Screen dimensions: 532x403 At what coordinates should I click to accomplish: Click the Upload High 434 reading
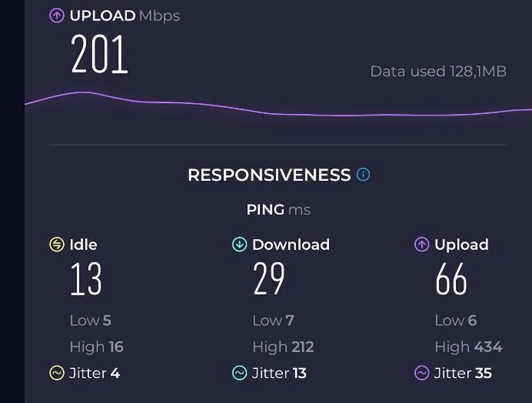click(x=469, y=347)
